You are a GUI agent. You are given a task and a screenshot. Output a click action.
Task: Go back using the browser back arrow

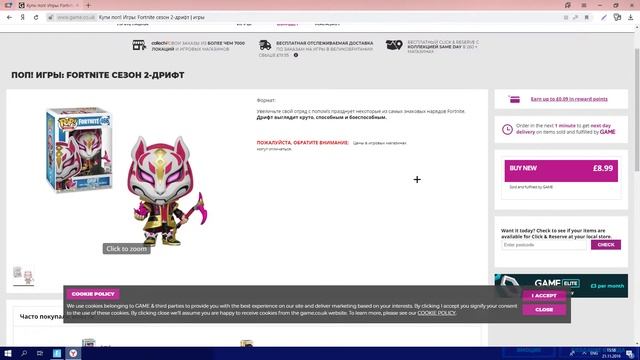click(x=9, y=18)
